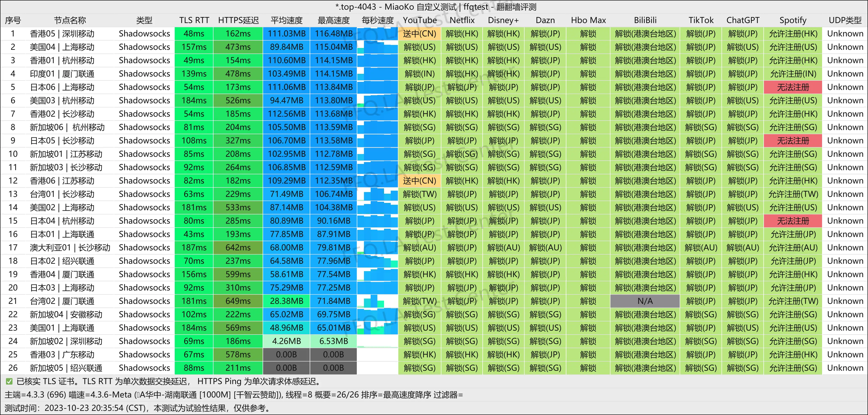This screenshot has width=868, height=415.
Task: Click the 48ms TLS RTT cell
Action: click(x=194, y=34)
